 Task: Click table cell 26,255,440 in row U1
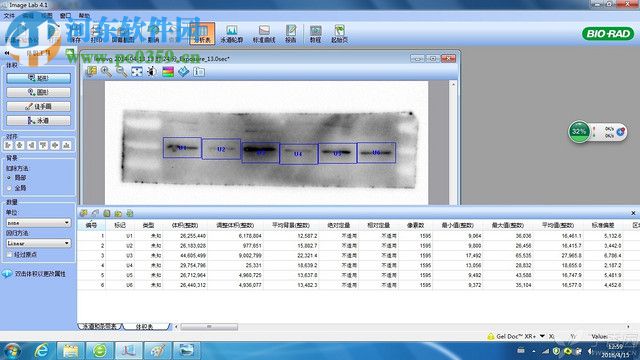pos(193,236)
